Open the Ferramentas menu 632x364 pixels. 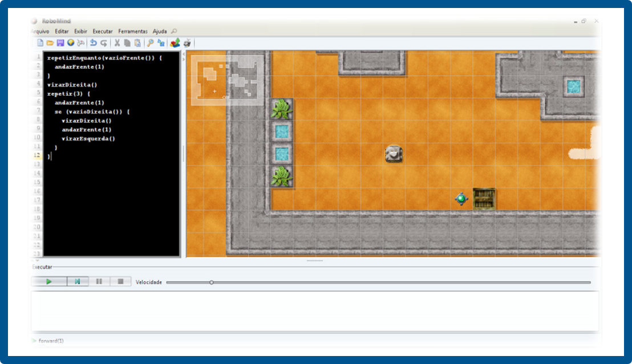click(x=133, y=31)
